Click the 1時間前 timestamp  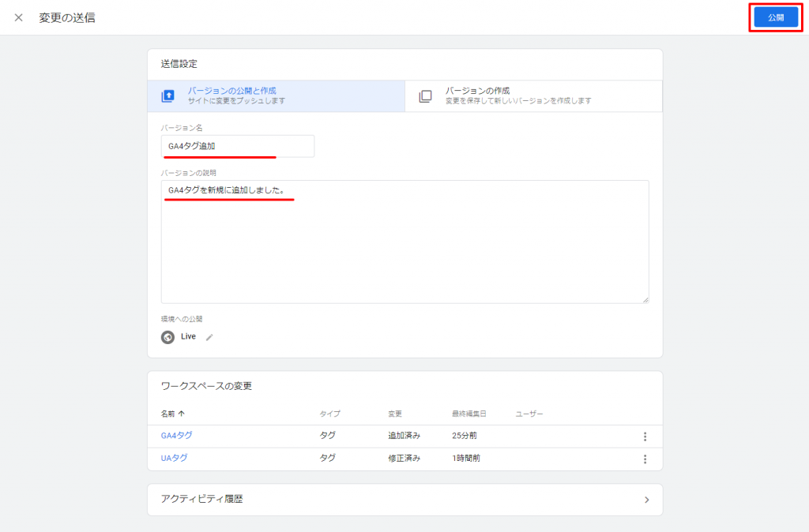[x=466, y=458]
